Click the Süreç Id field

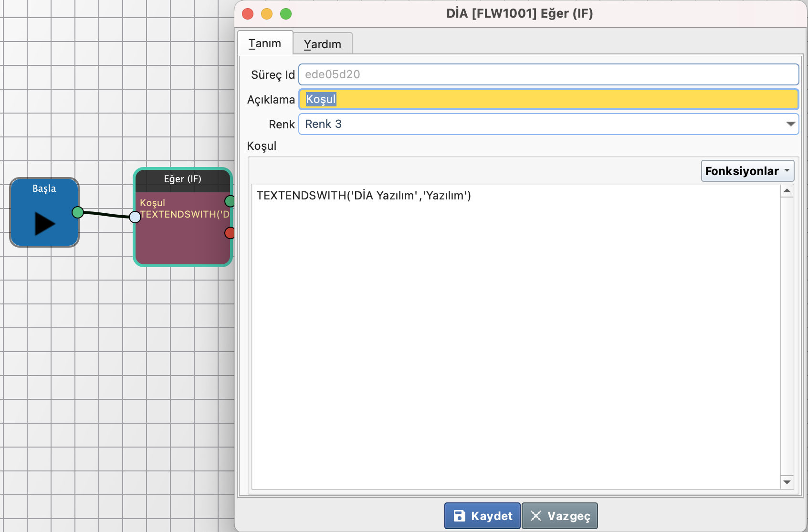pos(548,74)
